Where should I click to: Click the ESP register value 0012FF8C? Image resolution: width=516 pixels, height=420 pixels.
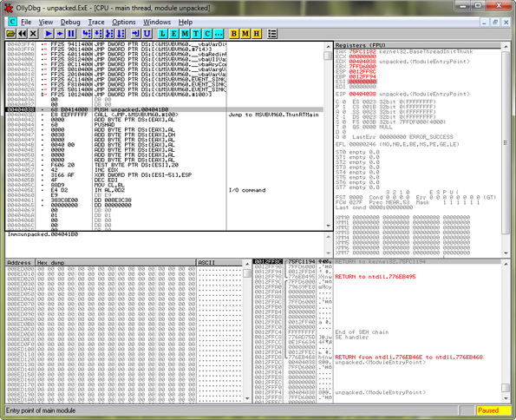[363, 71]
